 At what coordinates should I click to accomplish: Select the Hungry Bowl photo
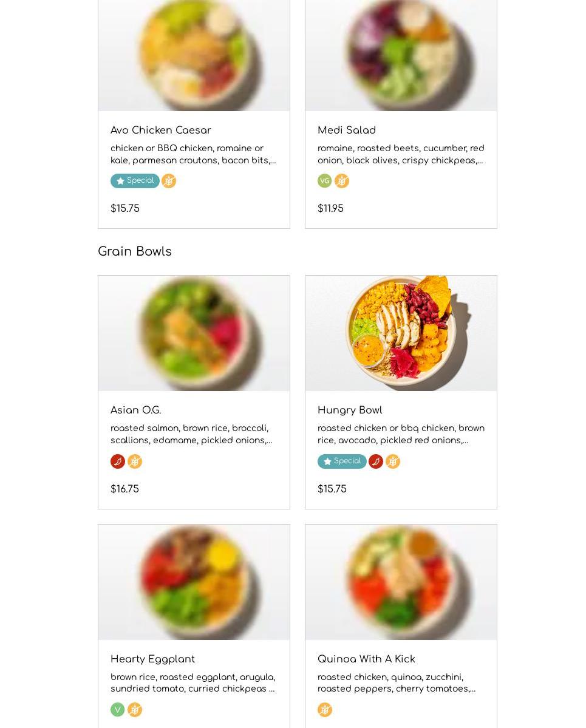click(401, 333)
